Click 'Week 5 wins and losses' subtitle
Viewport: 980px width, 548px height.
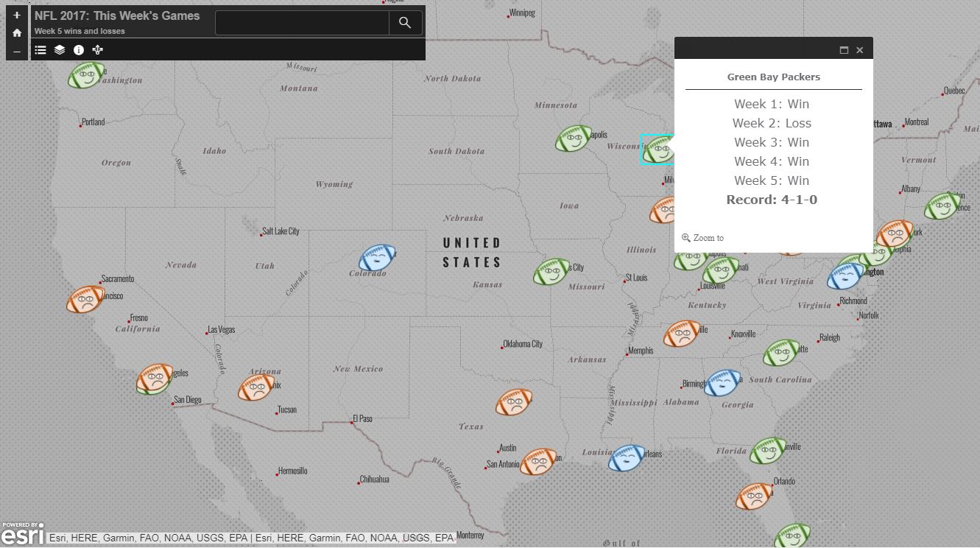[x=80, y=32]
